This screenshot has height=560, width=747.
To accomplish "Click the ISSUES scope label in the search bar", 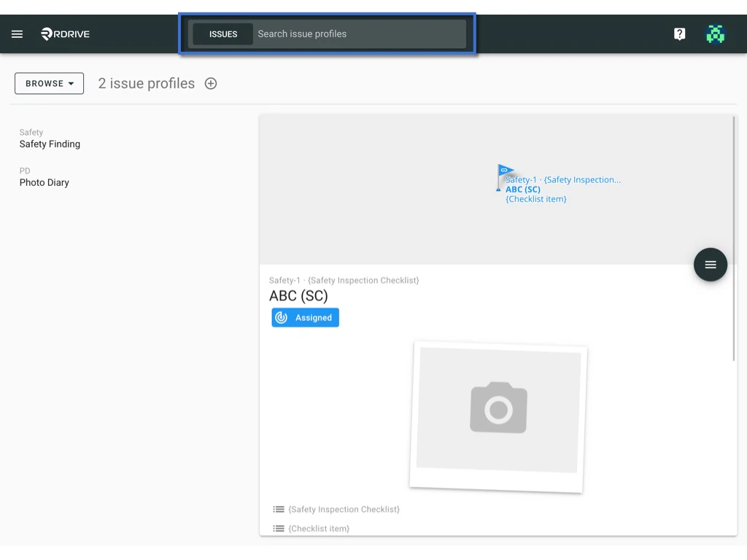I will [x=222, y=34].
